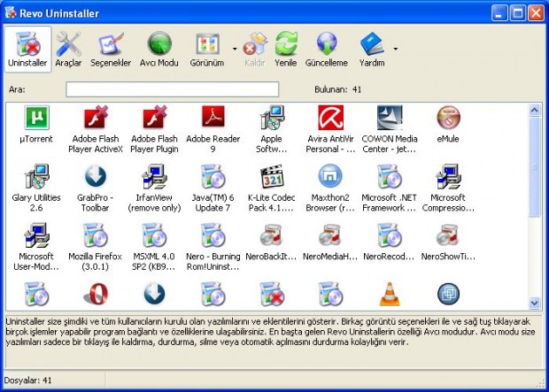Activate Avcı Modu hunter mode
The width and height of the screenshot is (549, 392).
coord(159,50)
